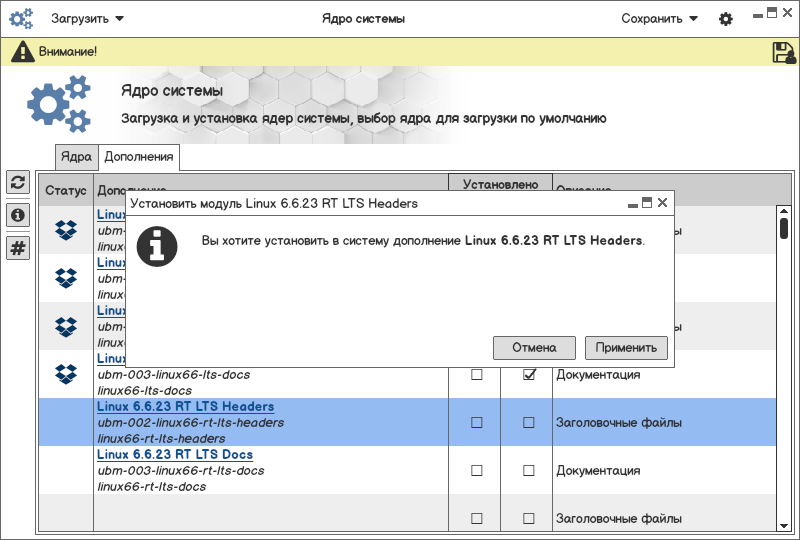Screen dimensions: 800x540
Task: Open Linux 6.6.23 RT LTS Headers link
Action: click(x=186, y=407)
